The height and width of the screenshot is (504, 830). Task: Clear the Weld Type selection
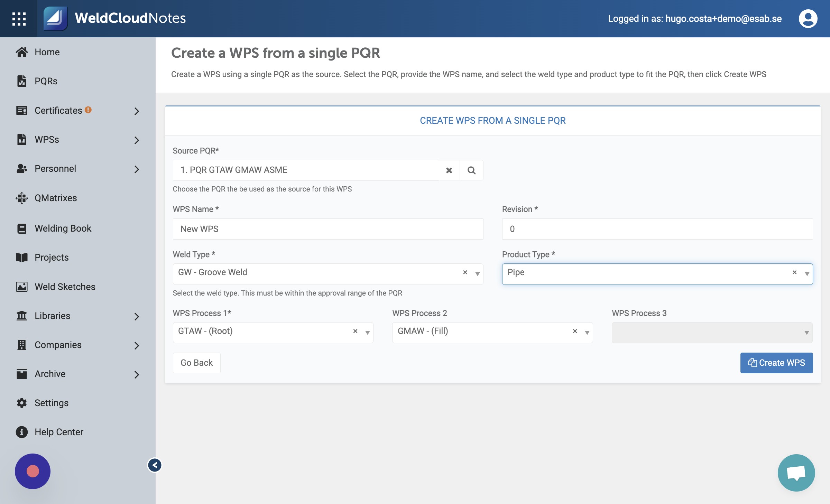click(465, 272)
